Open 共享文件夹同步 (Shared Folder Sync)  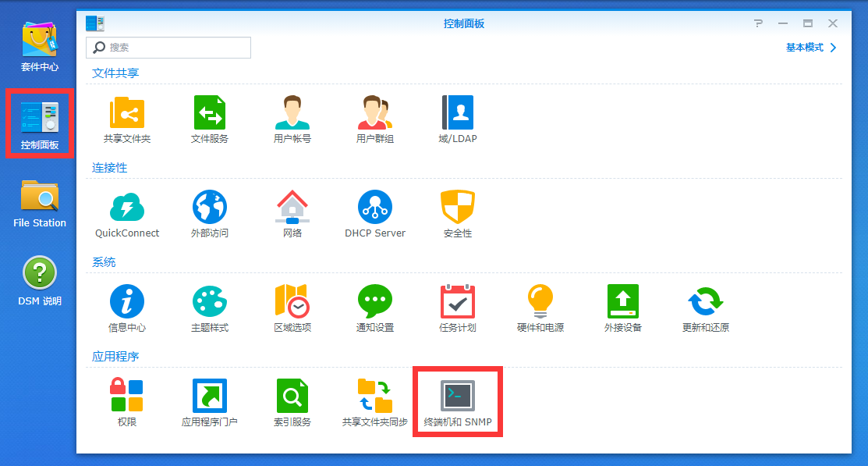375,403
